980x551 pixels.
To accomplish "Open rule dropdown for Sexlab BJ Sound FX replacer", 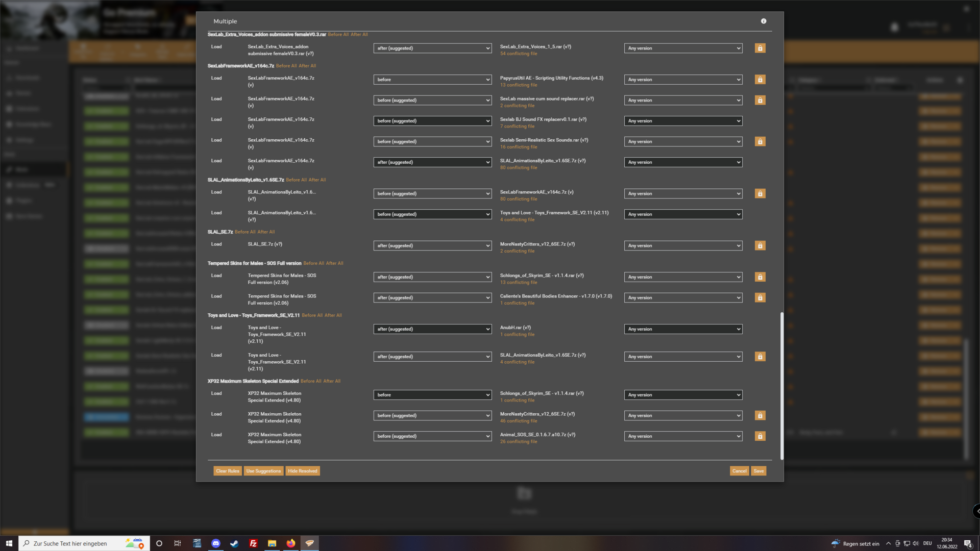I will [x=432, y=121].
